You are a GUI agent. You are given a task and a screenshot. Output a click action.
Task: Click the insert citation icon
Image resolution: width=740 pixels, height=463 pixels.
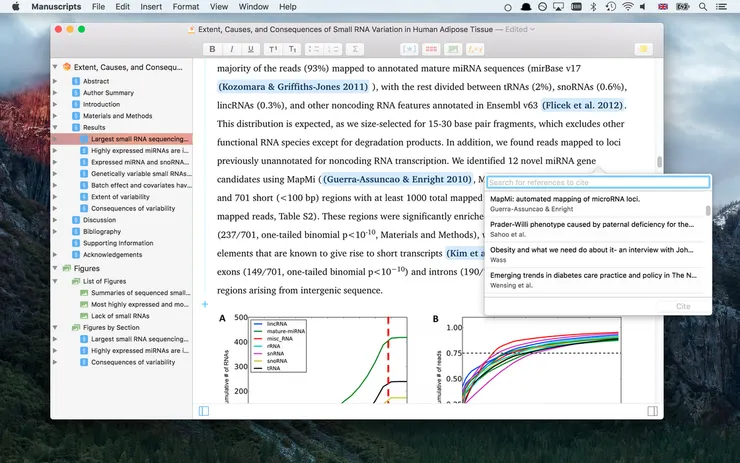pyautogui.click(x=409, y=48)
